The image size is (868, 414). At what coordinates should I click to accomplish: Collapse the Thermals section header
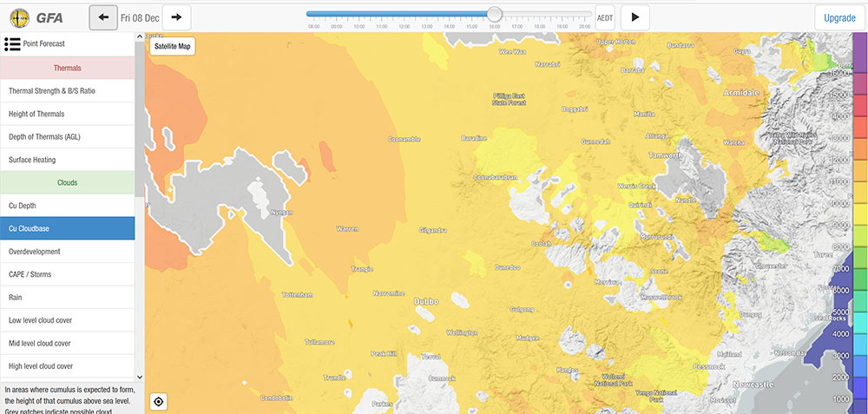pos(67,68)
